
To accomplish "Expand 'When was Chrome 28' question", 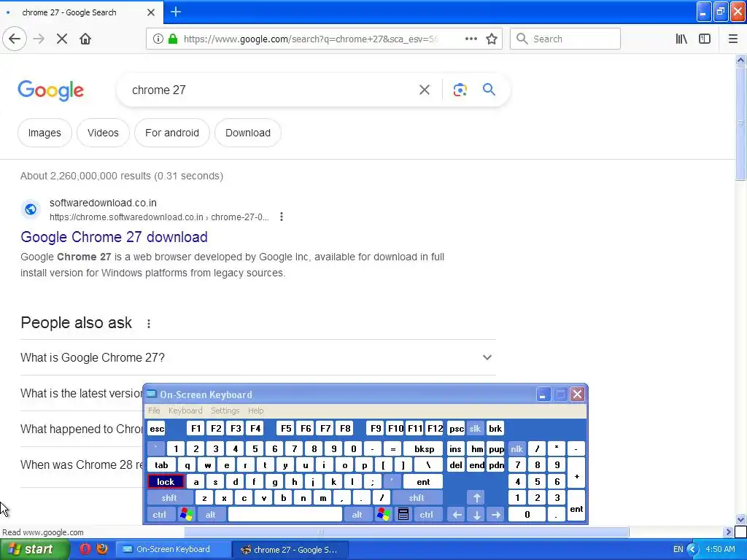I will pyautogui.click(x=82, y=464).
